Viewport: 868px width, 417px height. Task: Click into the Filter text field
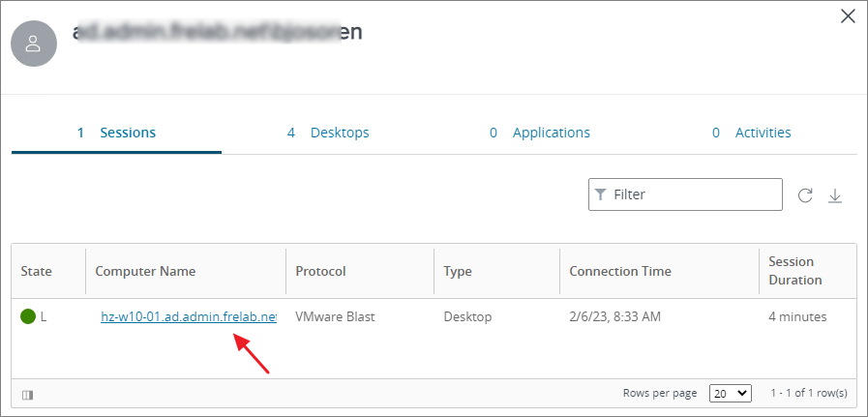click(x=692, y=194)
